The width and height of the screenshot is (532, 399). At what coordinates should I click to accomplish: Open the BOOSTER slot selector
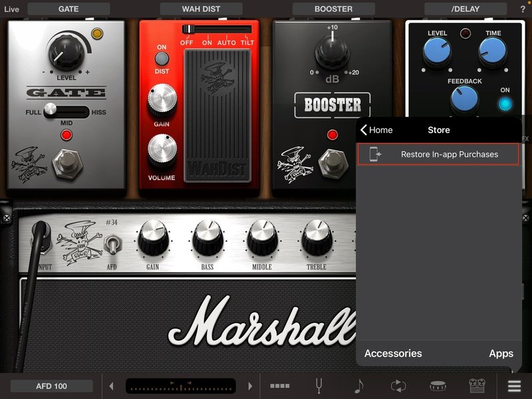point(334,9)
